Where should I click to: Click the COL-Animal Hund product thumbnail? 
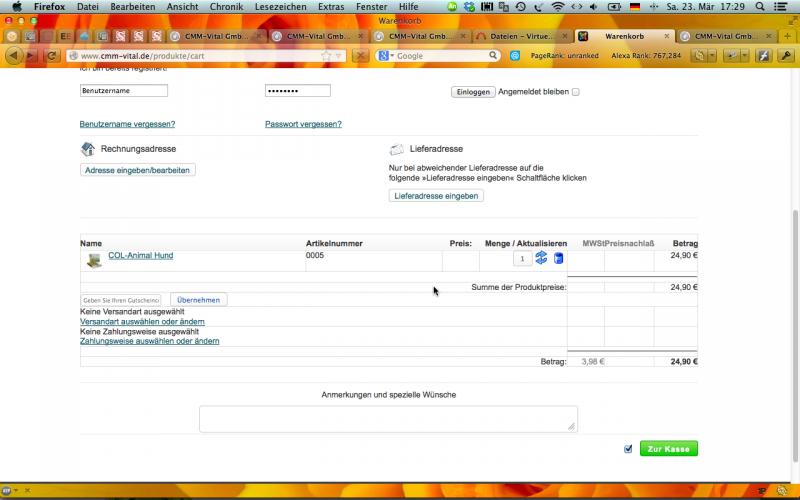[x=94, y=260]
